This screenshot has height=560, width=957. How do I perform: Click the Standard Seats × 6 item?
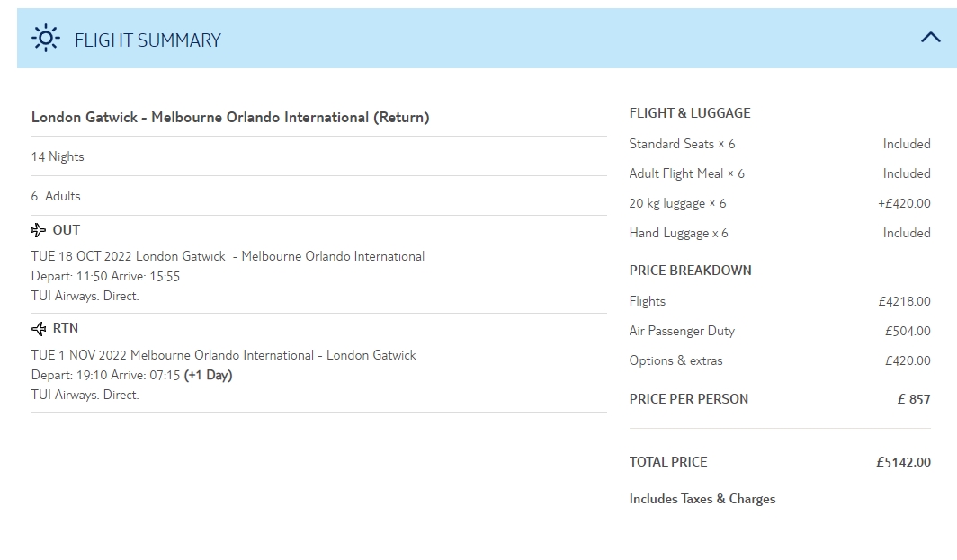pos(682,144)
